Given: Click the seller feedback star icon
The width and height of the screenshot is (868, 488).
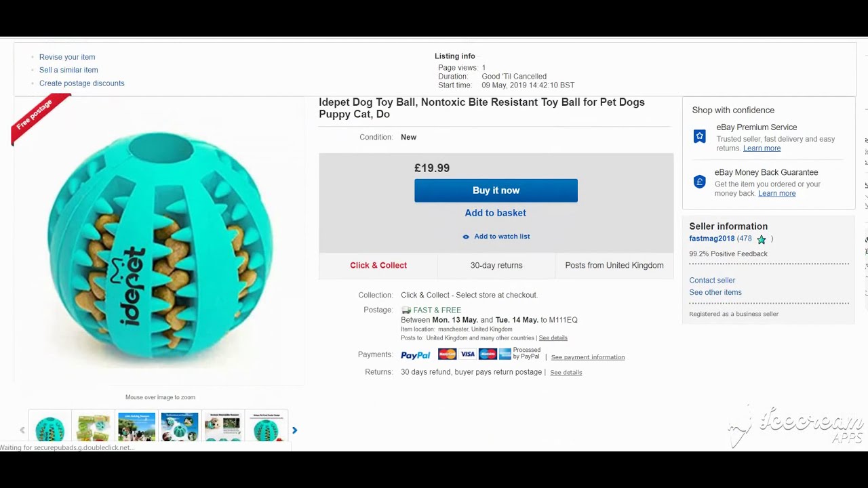Looking at the screenshot, I should [762, 239].
